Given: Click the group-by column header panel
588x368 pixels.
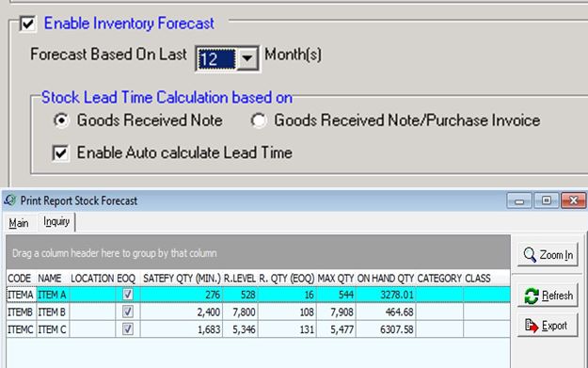Looking at the screenshot, I should point(259,252).
